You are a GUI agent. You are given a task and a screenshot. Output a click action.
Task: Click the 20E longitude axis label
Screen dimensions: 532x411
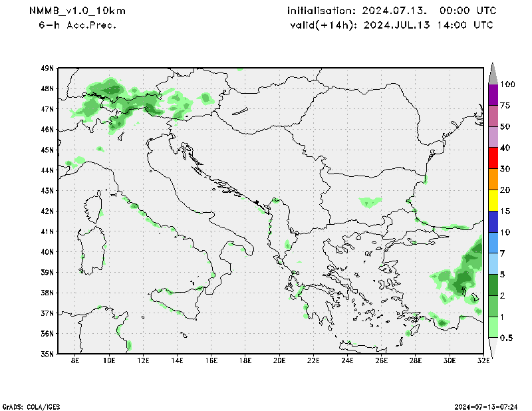point(279,361)
